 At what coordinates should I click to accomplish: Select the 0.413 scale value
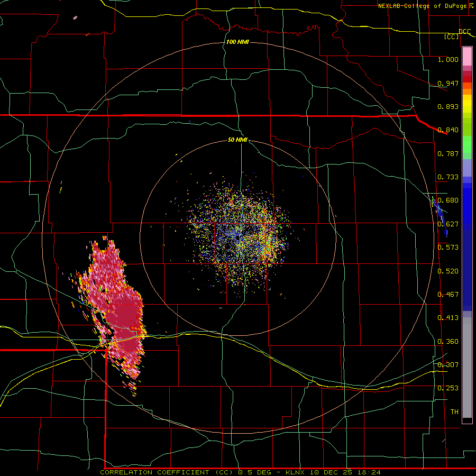(x=448, y=318)
